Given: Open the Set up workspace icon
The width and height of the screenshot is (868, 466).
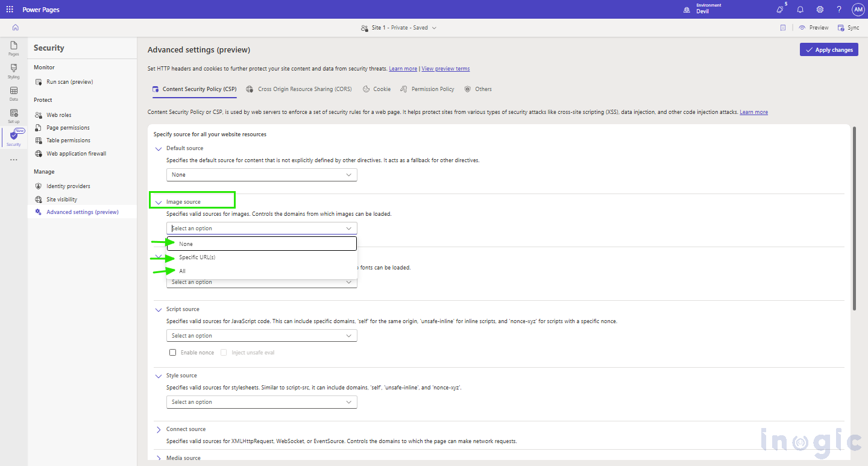Looking at the screenshot, I should [13, 116].
